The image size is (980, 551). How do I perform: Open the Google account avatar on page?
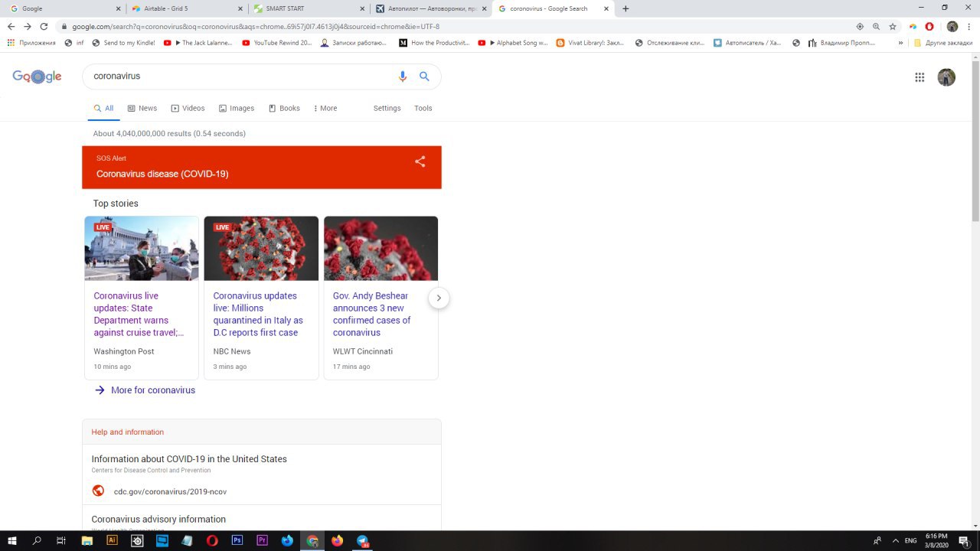[x=946, y=77]
